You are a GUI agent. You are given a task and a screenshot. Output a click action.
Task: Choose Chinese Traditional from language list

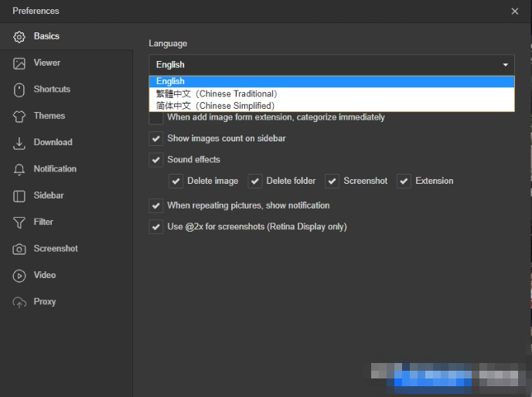pos(217,93)
